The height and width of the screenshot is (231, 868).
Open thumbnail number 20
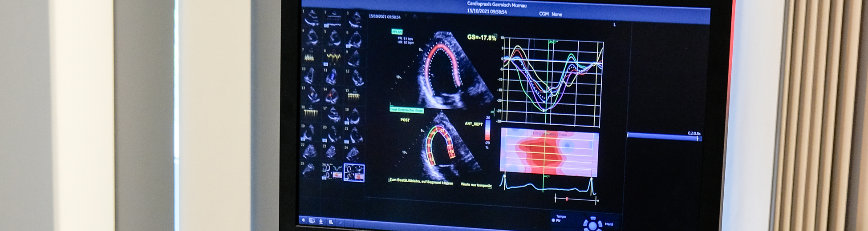(332, 133)
